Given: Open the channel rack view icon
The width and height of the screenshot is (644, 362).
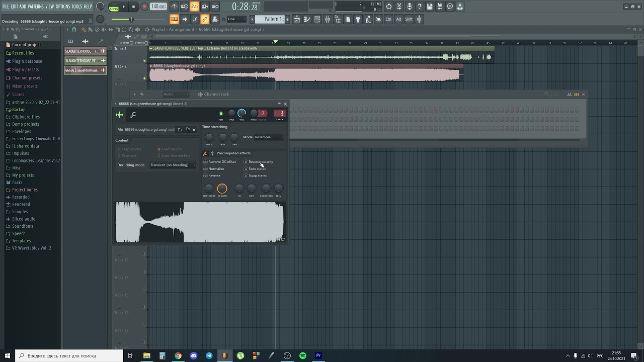Looking at the screenshot, I should coord(317,19).
